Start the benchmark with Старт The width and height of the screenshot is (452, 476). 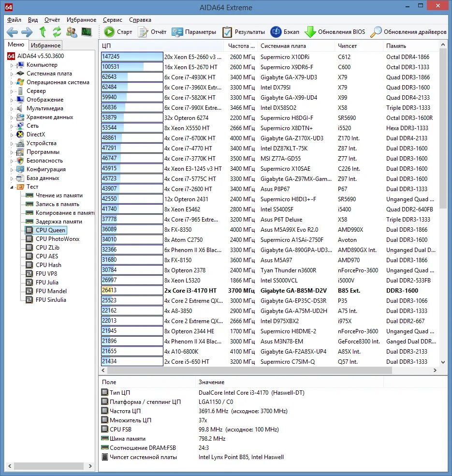118,32
